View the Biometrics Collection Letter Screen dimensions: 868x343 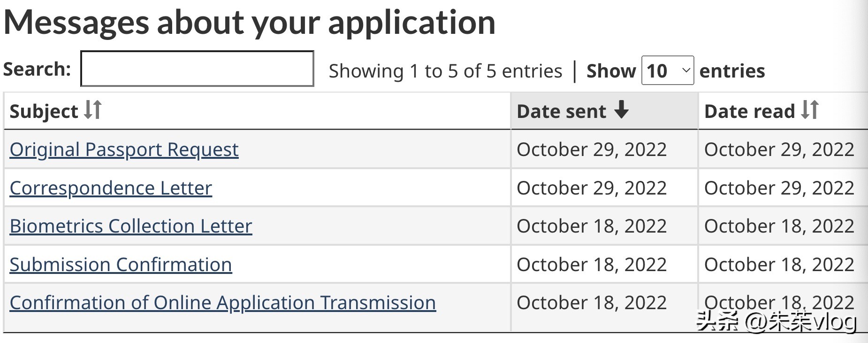click(131, 226)
